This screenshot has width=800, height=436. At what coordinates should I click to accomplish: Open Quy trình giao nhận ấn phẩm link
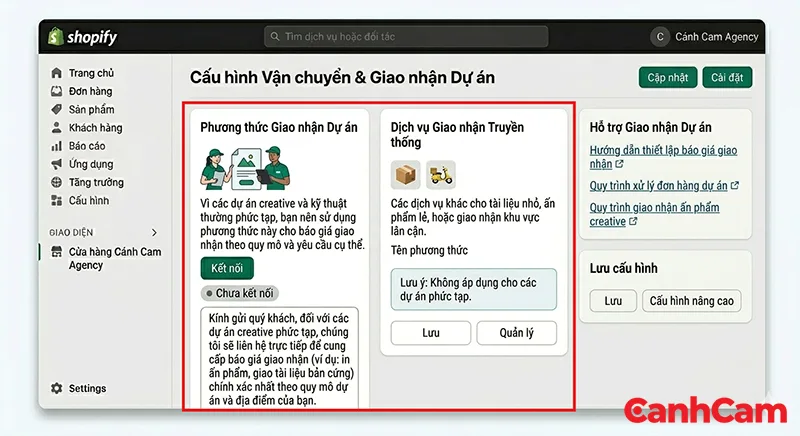tap(654, 214)
